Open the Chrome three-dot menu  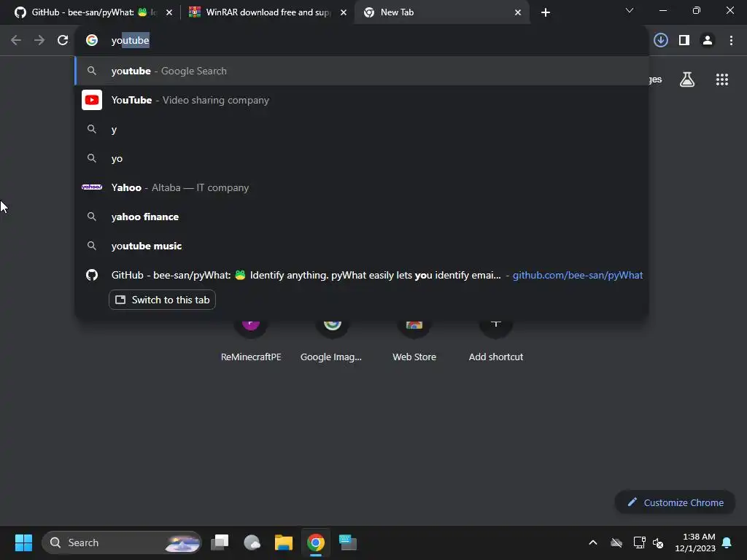(731, 40)
